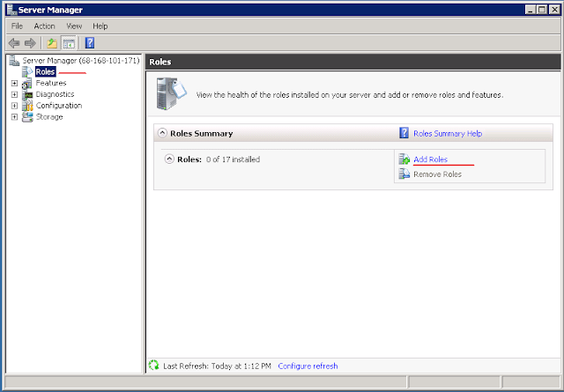Select Storage in the console tree

(x=49, y=117)
